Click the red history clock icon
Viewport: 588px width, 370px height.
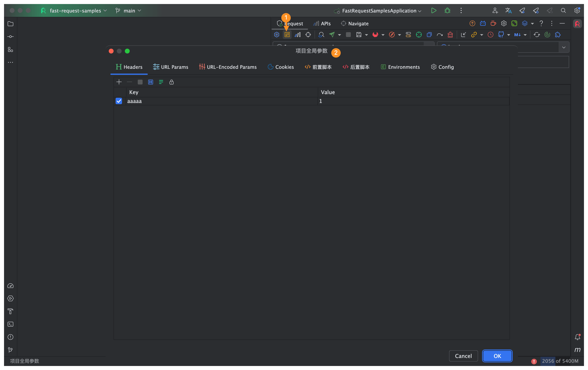pyautogui.click(x=490, y=35)
